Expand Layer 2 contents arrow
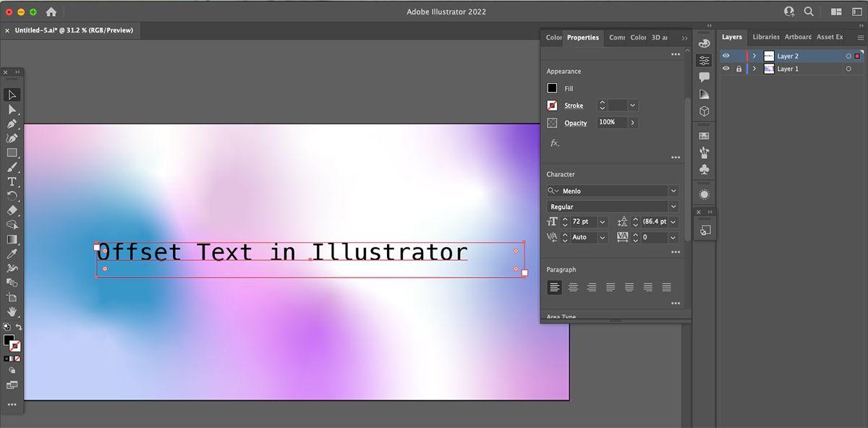This screenshot has width=868, height=428. [x=754, y=56]
